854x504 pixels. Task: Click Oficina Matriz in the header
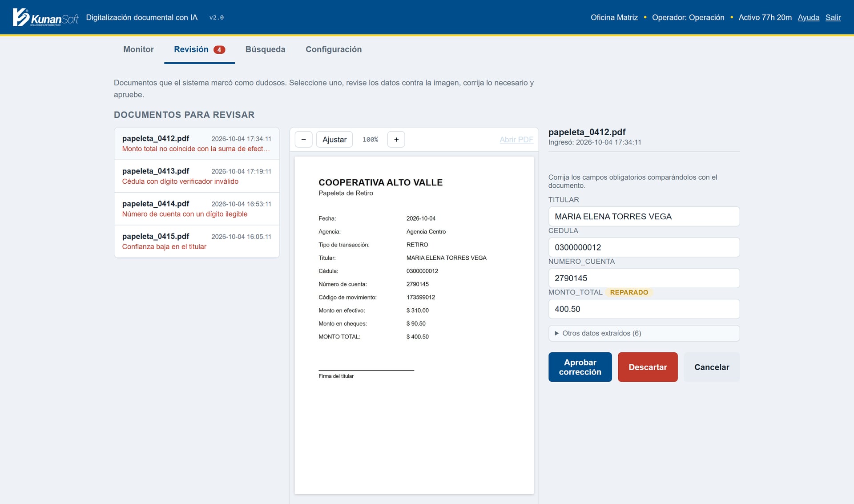[614, 17]
